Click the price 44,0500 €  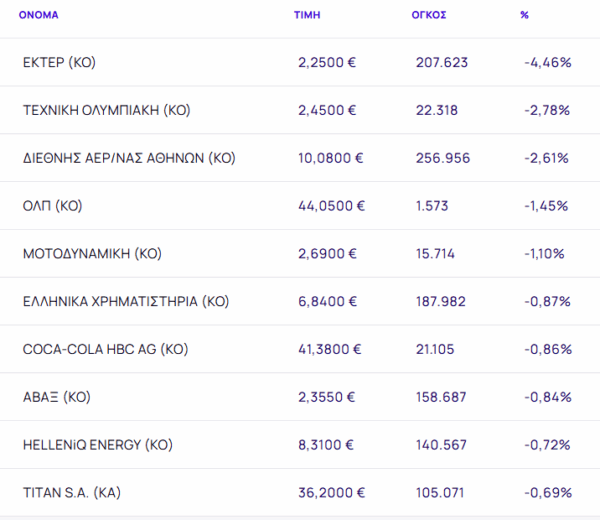tap(331, 206)
